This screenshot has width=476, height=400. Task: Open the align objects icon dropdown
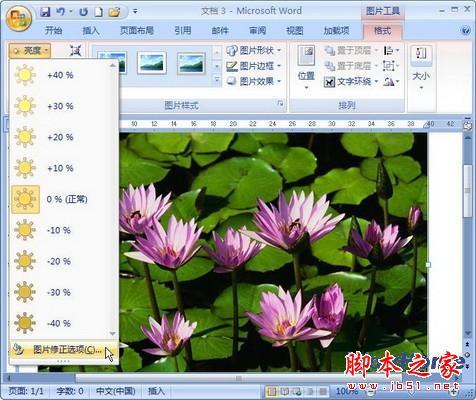point(391,50)
